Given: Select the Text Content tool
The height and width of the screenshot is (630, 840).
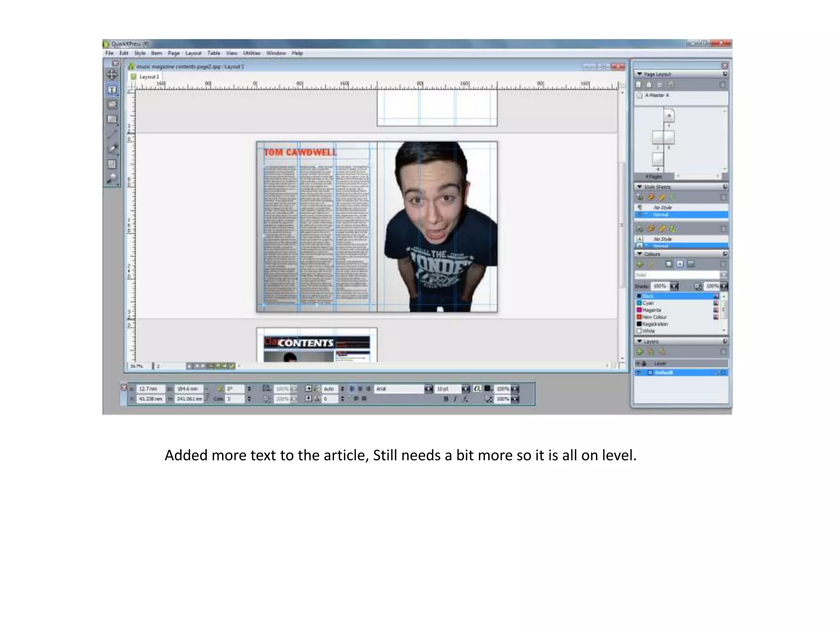Looking at the screenshot, I should (x=112, y=90).
